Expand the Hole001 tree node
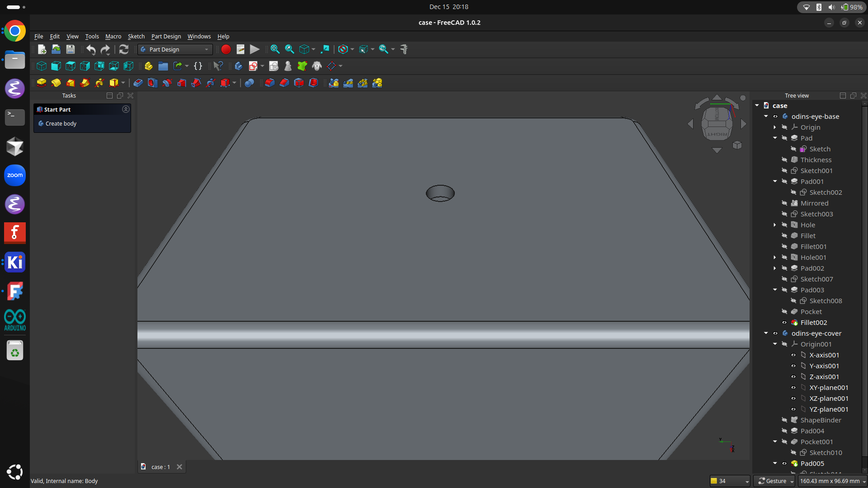The image size is (868, 488). 775,257
